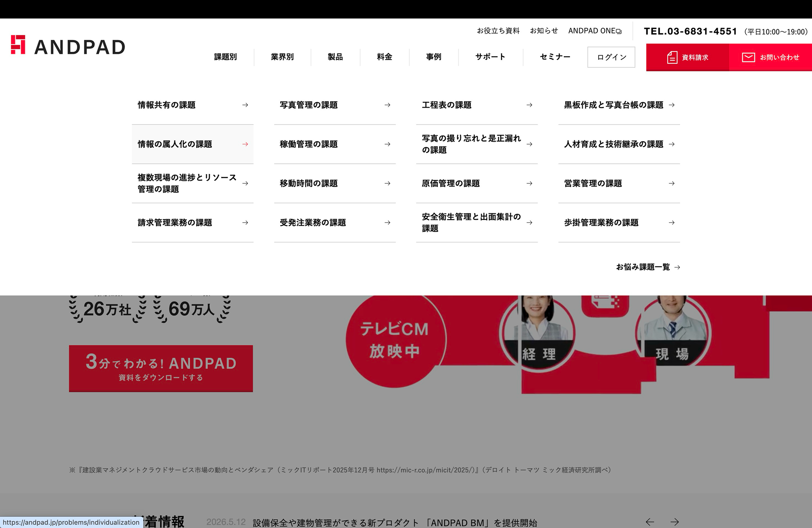Image resolution: width=812 pixels, height=528 pixels.
Task: Click the external link icon beside ANDPAD ONE
Action: click(x=619, y=31)
